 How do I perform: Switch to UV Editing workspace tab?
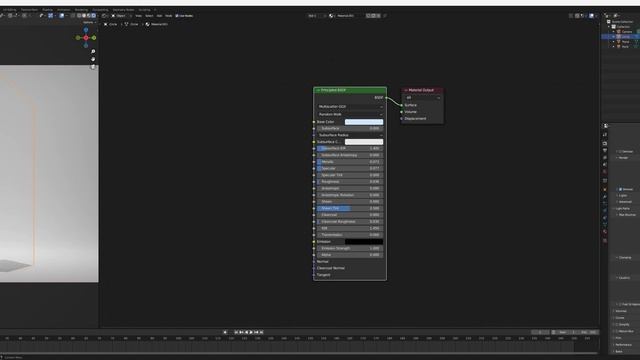tap(9, 10)
